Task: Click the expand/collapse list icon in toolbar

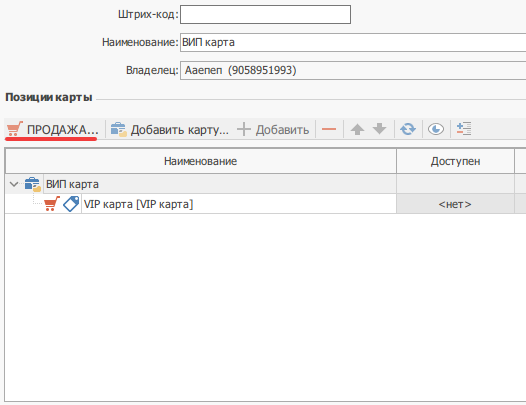Action: point(464,129)
